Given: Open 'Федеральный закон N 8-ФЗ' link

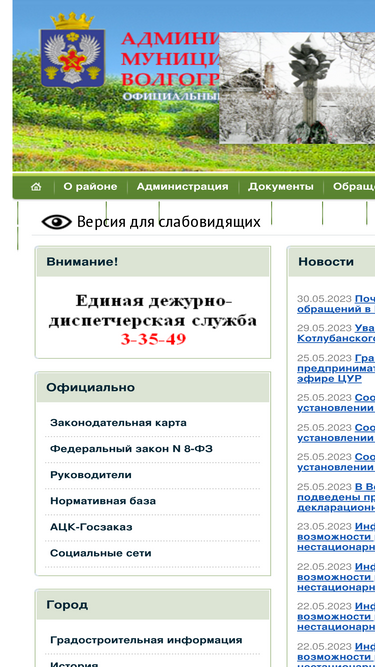Looking at the screenshot, I should (131, 449).
